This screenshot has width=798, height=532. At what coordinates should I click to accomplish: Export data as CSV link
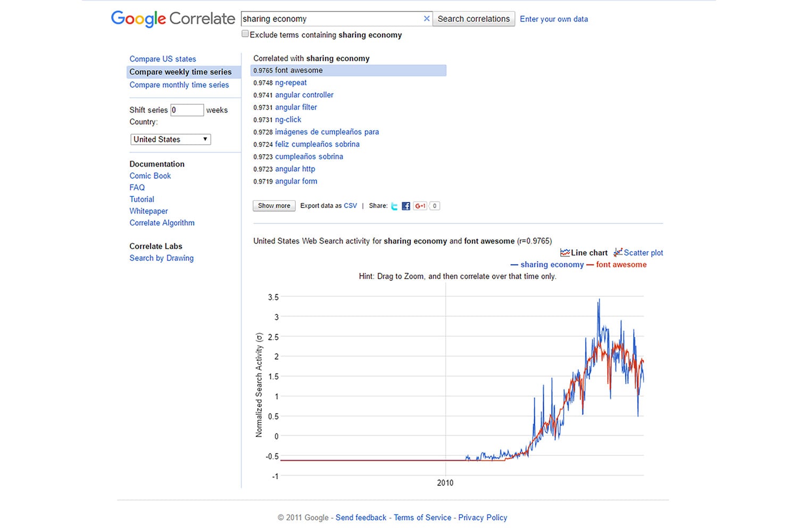[x=350, y=206]
